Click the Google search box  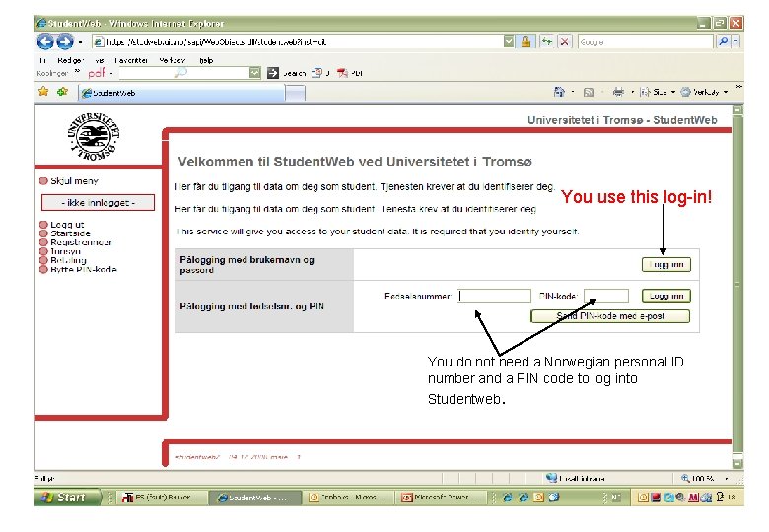click(645, 42)
